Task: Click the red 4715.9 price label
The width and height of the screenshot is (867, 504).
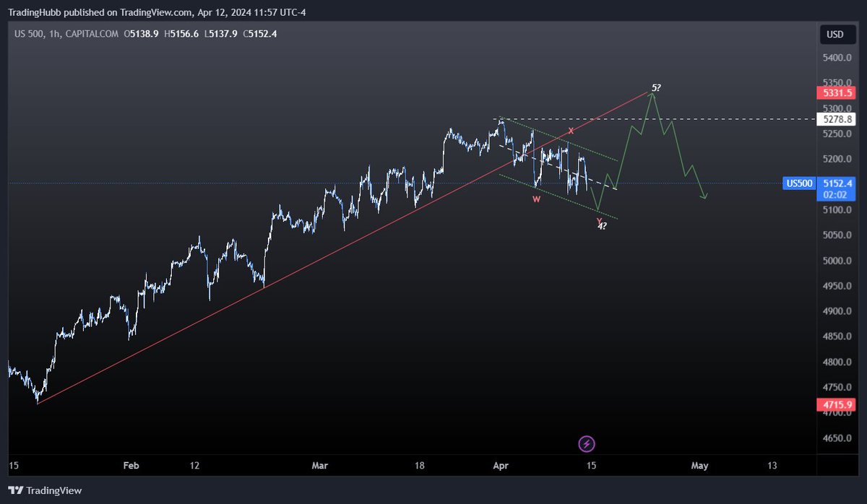Action: pyautogui.click(x=835, y=404)
